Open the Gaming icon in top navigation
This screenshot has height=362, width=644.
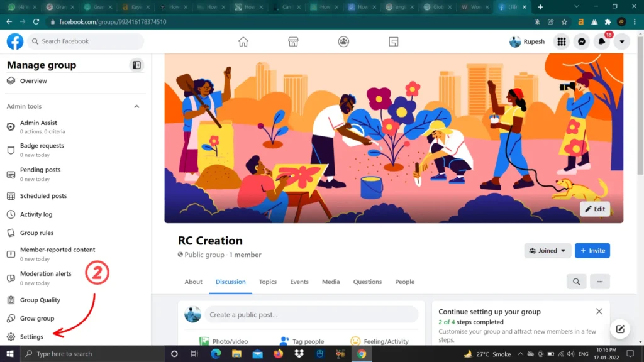point(394,41)
